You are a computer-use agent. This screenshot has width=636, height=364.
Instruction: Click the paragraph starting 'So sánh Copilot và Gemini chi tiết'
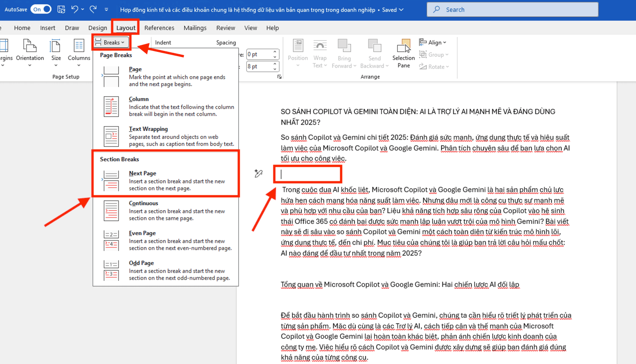425,148
